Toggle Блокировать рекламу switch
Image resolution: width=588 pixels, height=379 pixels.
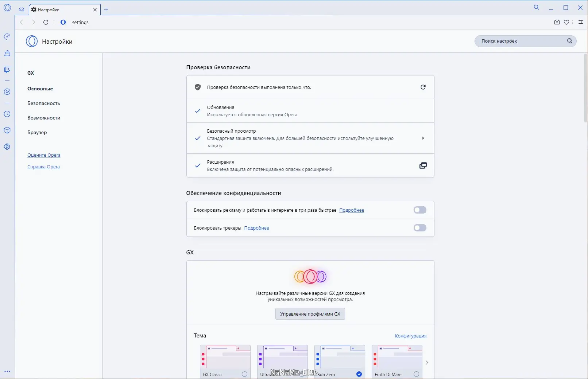coord(420,210)
